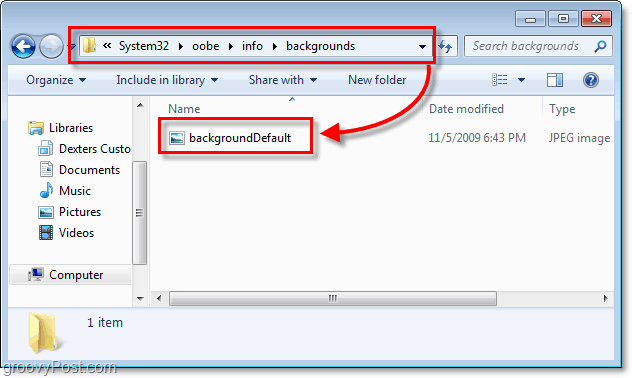Click the Documents library icon

point(46,169)
